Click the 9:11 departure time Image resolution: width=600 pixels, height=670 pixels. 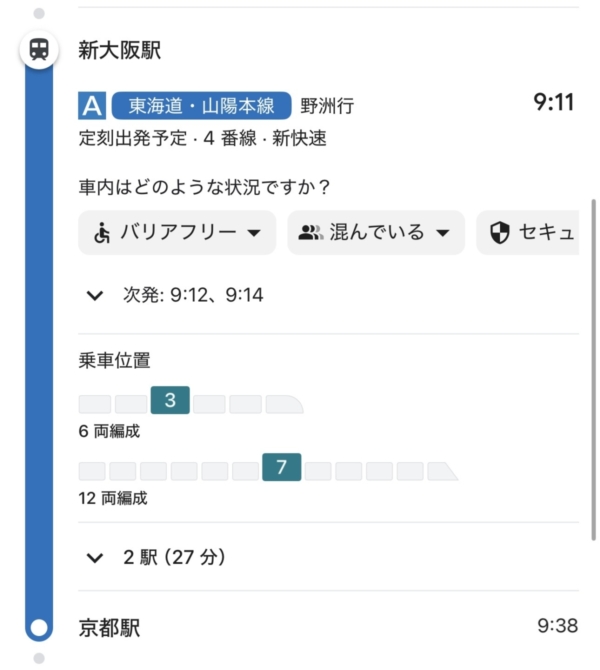(x=554, y=102)
